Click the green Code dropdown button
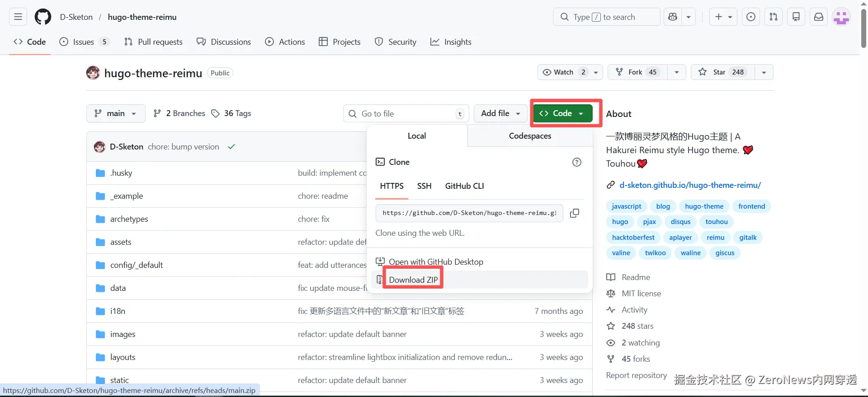Viewport: 868px width, 397px height. [563, 113]
